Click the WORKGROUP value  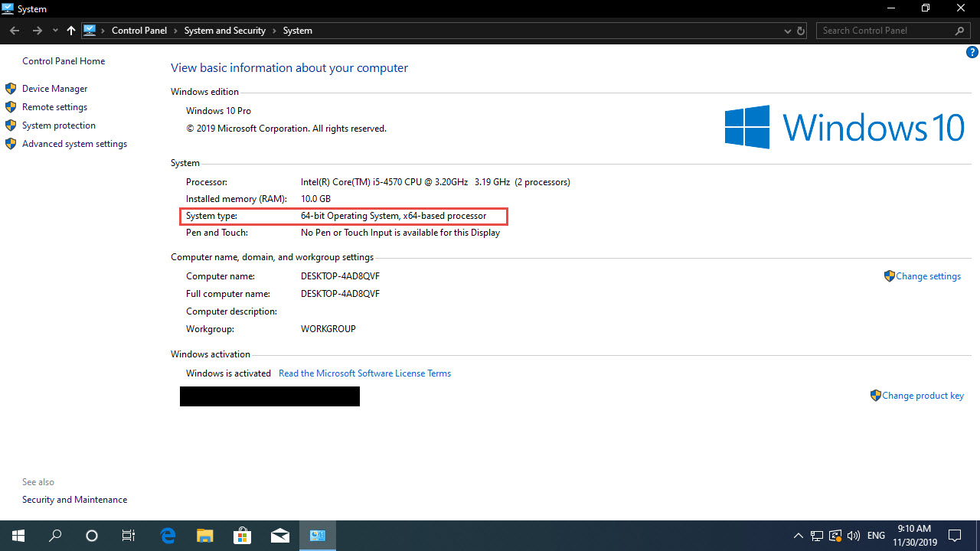click(328, 329)
